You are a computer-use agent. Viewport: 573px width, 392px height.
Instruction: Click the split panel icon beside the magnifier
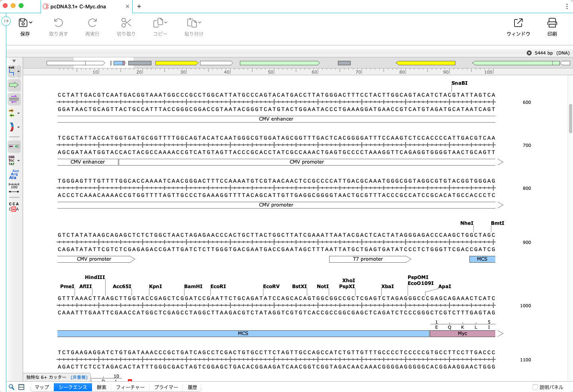pos(21,386)
